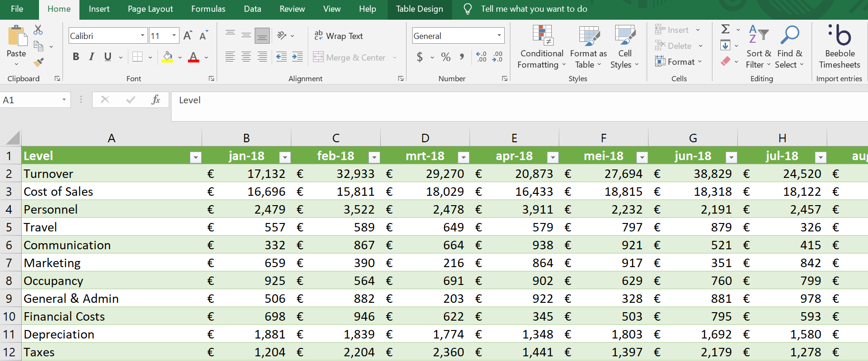Toggle Bold formatting
Screen dimensions: 868x361
76,57
